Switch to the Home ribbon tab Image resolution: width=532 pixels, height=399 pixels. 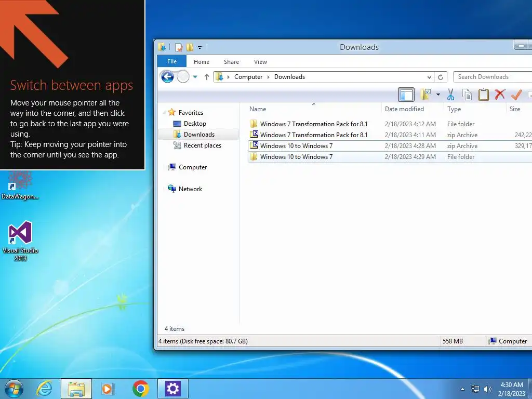tap(201, 62)
